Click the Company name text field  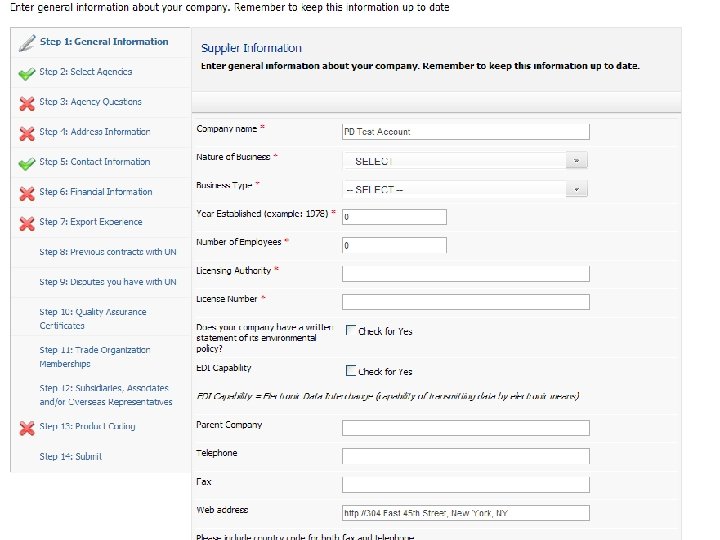tap(465, 131)
